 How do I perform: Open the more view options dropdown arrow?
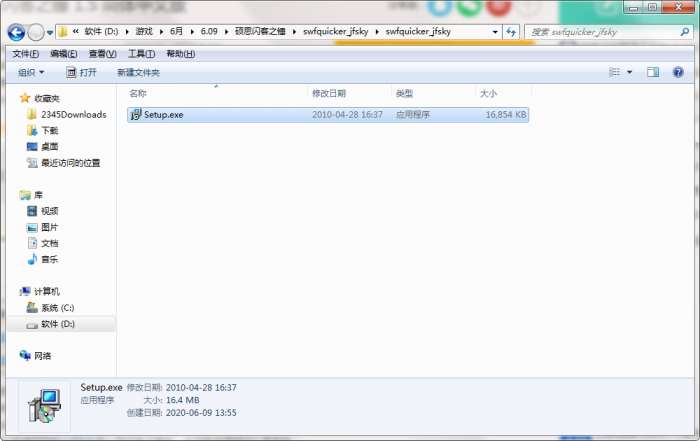pos(629,72)
